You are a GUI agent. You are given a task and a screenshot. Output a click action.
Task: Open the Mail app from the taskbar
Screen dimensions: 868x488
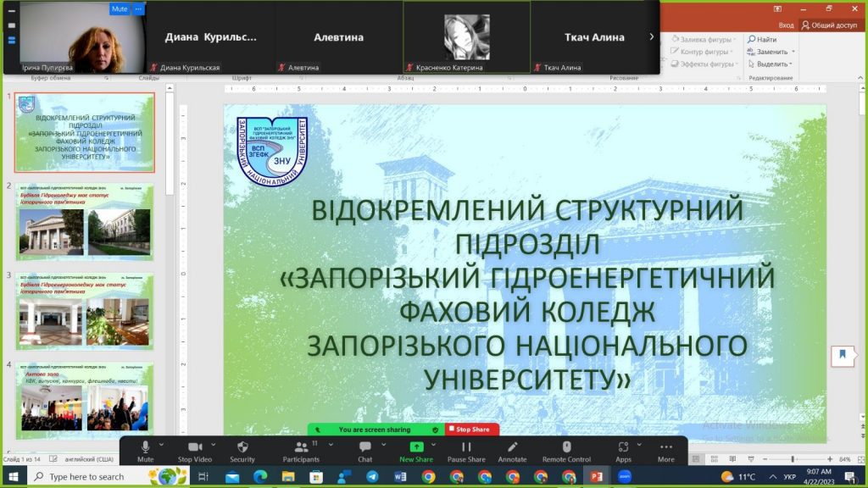point(232,476)
